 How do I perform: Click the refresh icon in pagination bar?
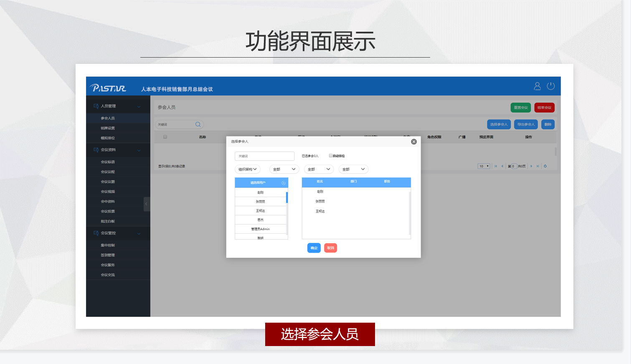[x=545, y=166]
